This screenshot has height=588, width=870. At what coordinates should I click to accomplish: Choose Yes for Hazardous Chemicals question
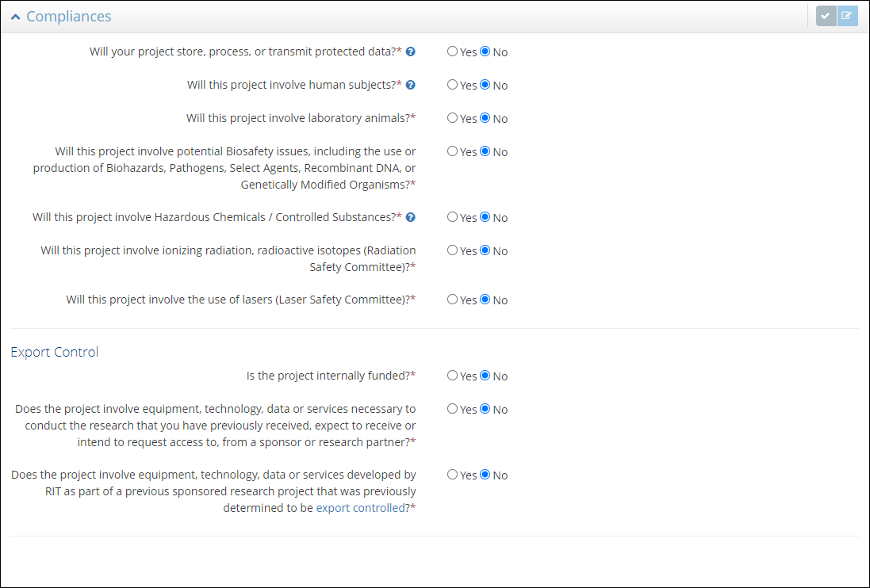(452, 217)
